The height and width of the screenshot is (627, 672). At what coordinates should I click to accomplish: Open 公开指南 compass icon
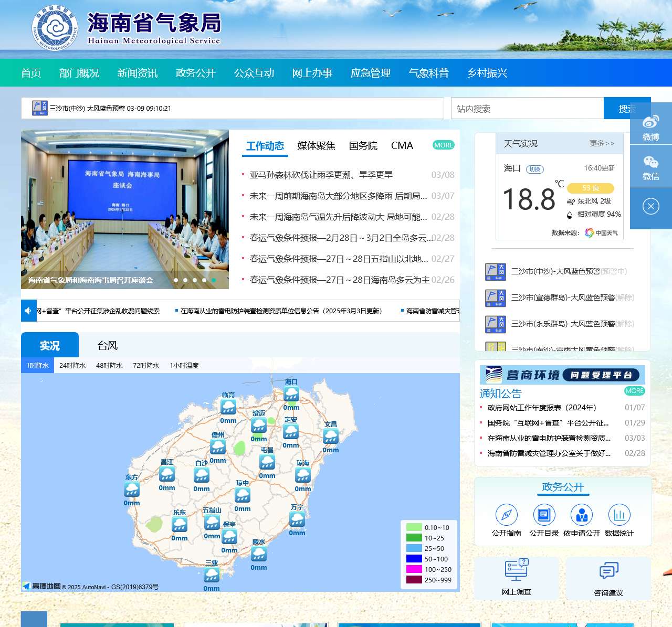(507, 515)
